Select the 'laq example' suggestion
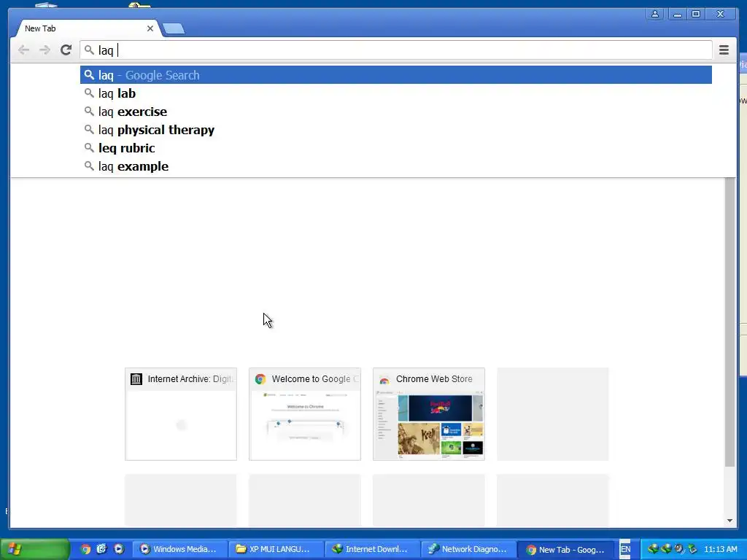 tap(396, 166)
